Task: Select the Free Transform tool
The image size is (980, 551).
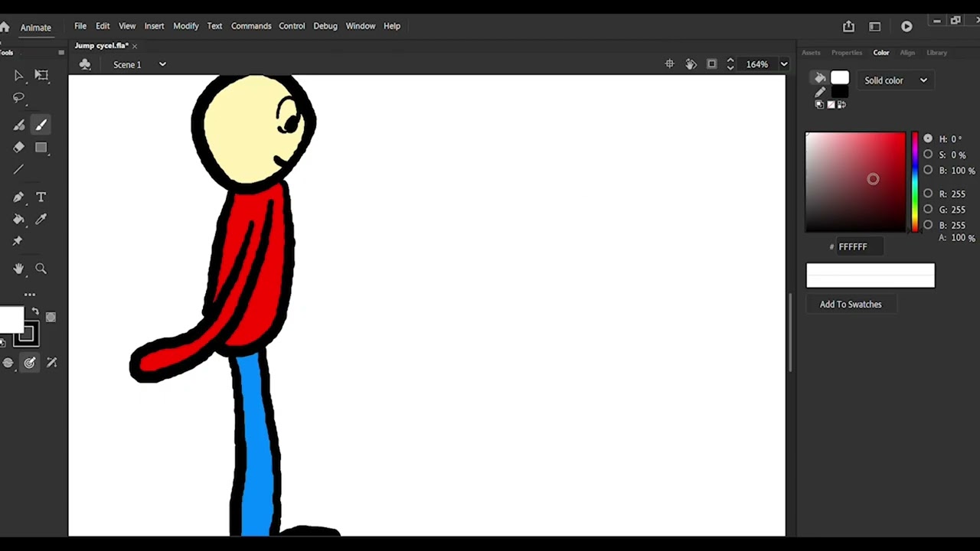Action: pos(41,75)
